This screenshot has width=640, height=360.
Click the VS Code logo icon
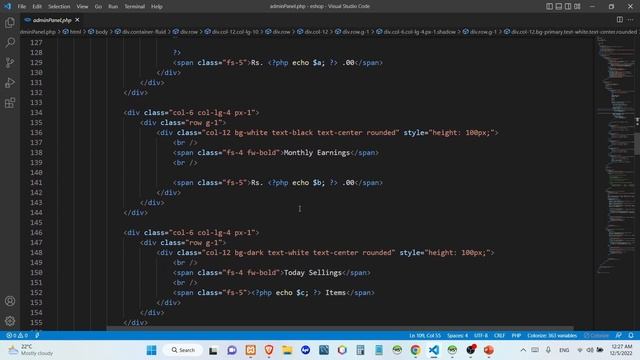coord(7,6)
